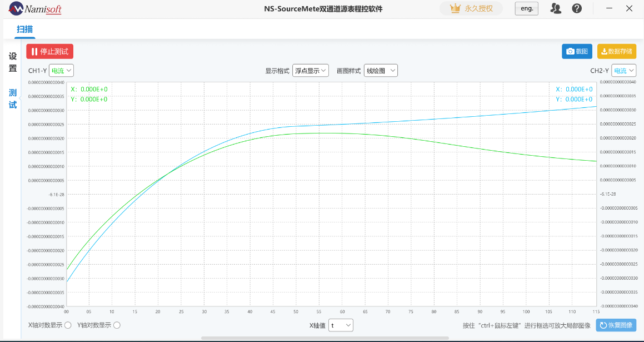Click the eng. language switch button
Screen dimensions: 644x342
pos(526,8)
